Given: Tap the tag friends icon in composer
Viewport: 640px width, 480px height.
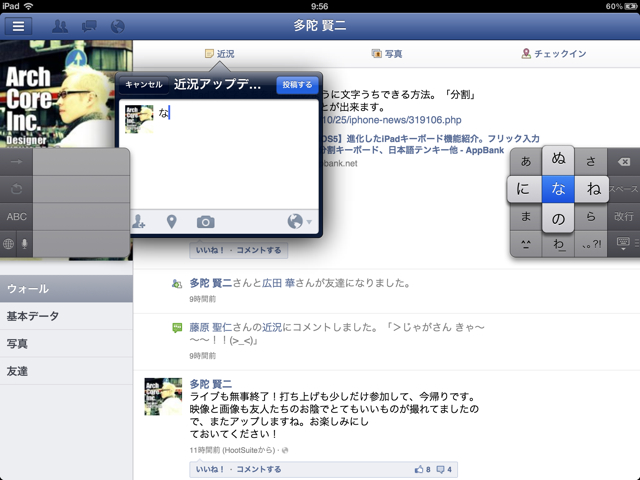Looking at the screenshot, I should click(138, 222).
